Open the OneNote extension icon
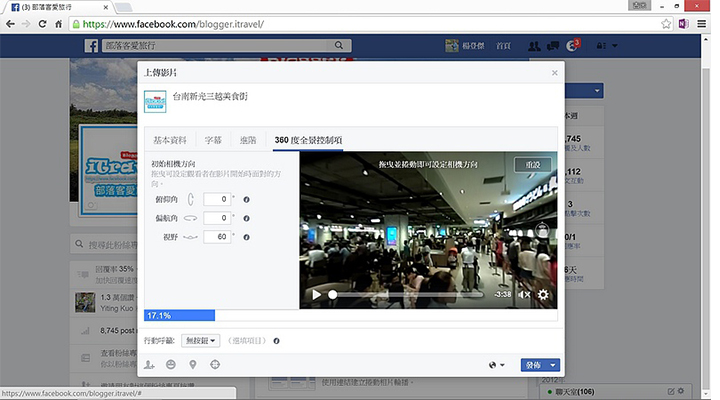Screen dimensions: 720x400 point(683,24)
